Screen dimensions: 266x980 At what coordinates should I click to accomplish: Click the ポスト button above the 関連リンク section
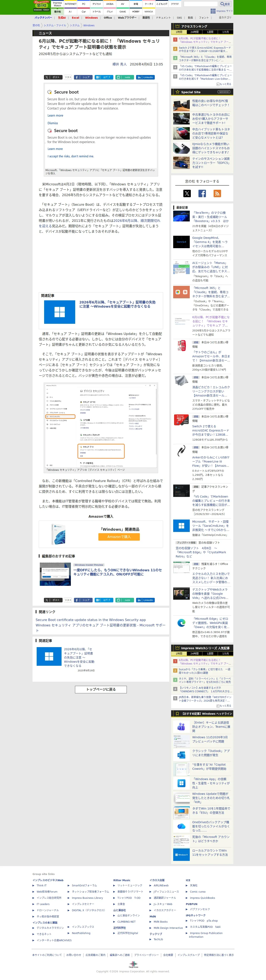(x=53, y=600)
